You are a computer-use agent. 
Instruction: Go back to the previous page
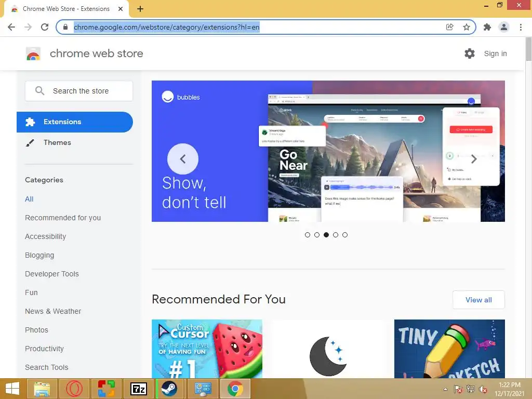pyautogui.click(x=11, y=27)
